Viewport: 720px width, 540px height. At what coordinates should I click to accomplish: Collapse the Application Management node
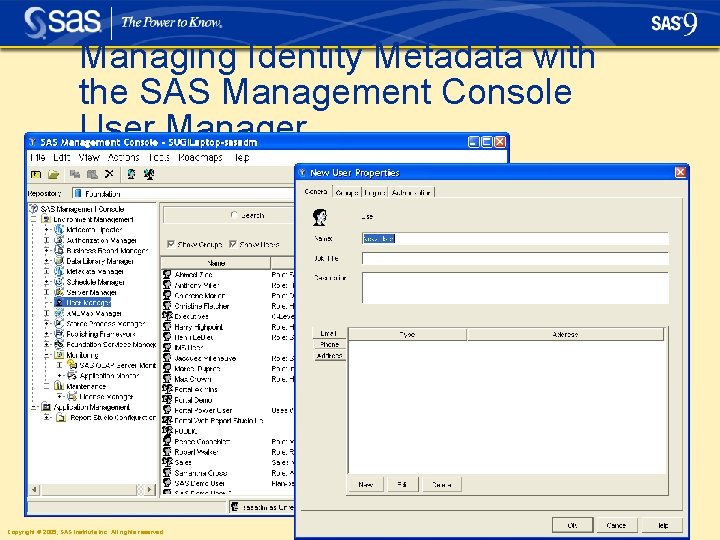click(x=34, y=407)
